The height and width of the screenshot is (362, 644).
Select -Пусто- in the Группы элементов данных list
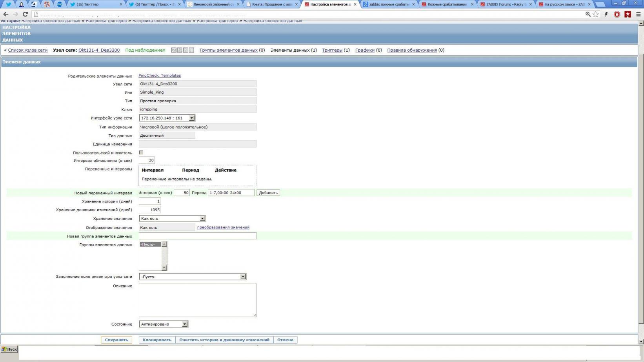(150, 244)
